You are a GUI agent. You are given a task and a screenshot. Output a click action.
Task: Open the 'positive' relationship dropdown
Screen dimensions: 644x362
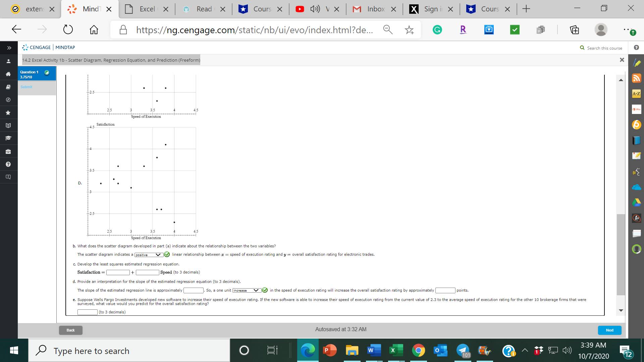(x=149, y=255)
